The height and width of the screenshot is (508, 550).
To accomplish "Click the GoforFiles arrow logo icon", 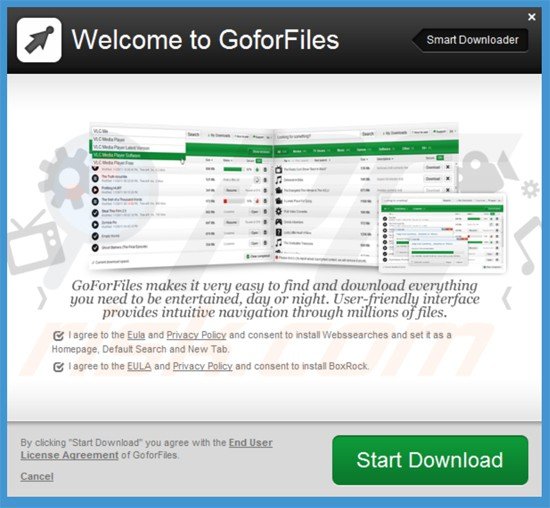I will (39, 40).
